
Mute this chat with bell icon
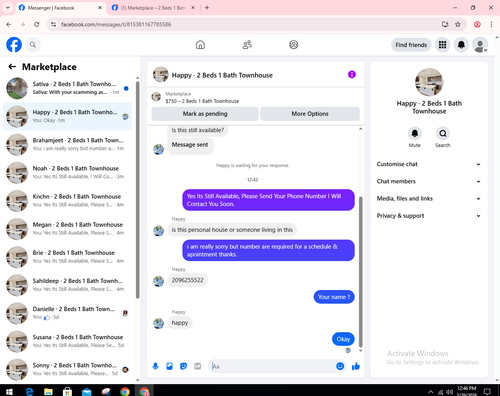415,134
